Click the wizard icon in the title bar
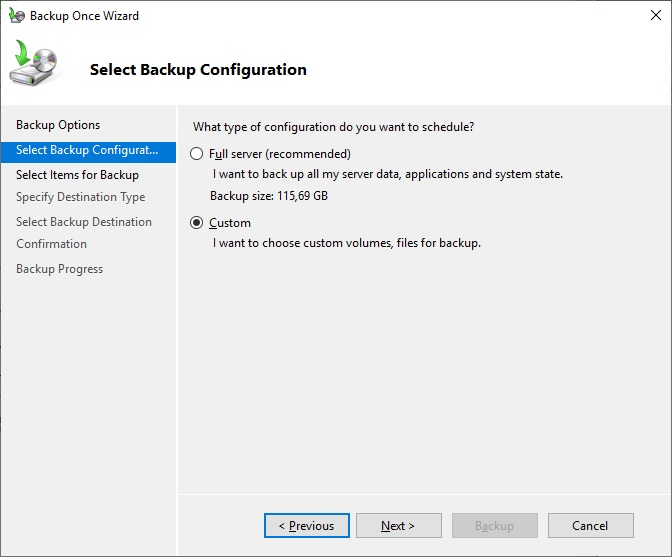672x557 pixels. pos(15,16)
